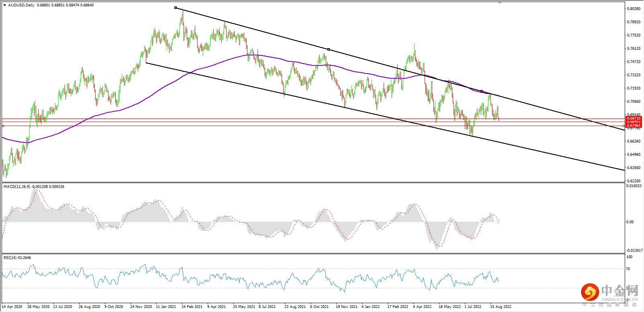
Task: Click the 17 Feb 2022 date label
Action: coord(397,306)
